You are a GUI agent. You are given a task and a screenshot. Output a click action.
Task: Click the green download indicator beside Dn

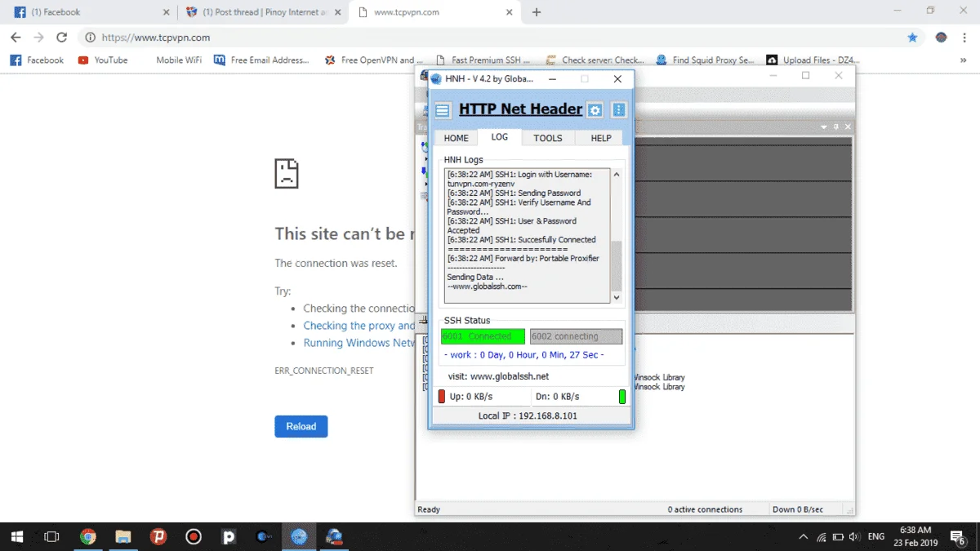pyautogui.click(x=622, y=397)
